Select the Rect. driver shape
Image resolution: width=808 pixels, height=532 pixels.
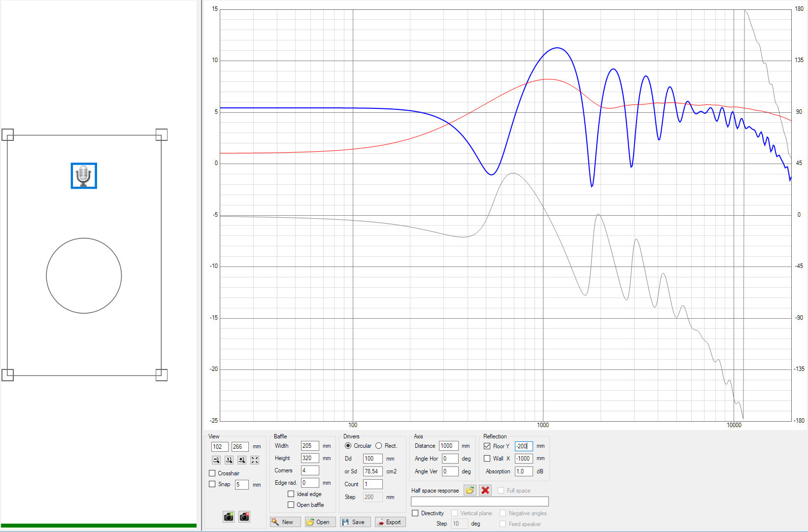[379, 446]
